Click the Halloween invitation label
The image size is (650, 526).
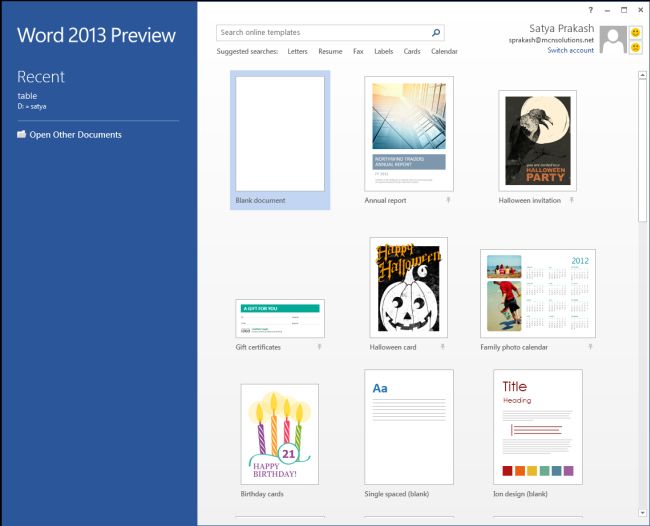point(529,200)
